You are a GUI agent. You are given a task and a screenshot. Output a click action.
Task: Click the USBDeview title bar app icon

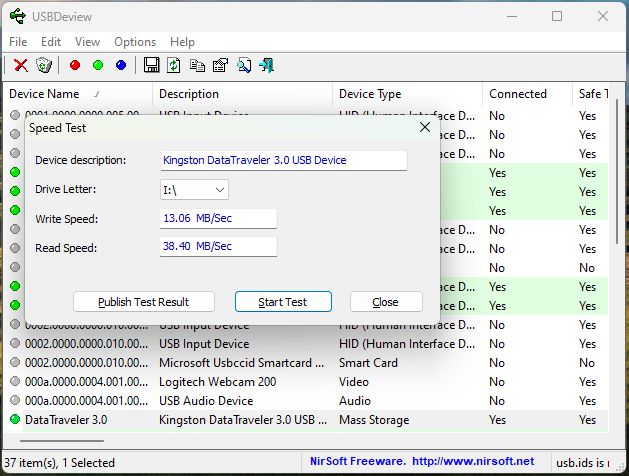pyautogui.click(x=18, y=16)
